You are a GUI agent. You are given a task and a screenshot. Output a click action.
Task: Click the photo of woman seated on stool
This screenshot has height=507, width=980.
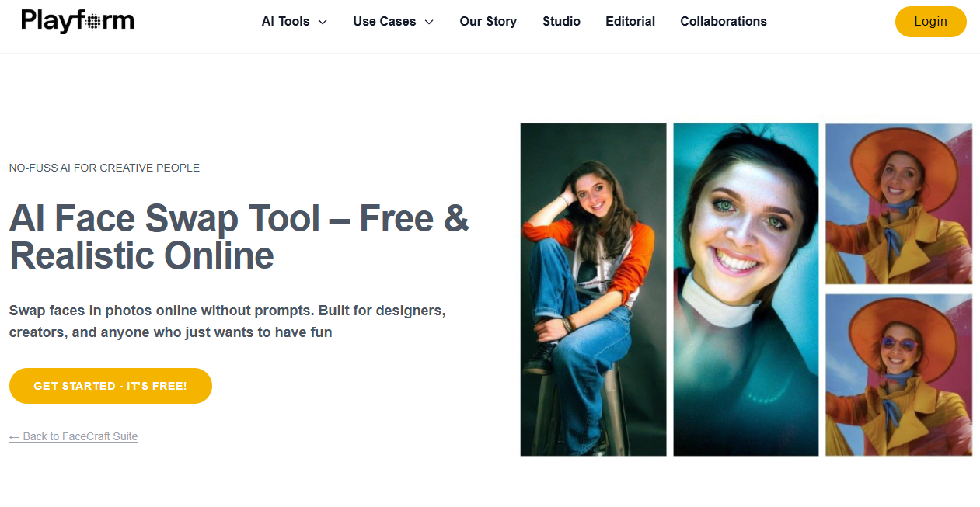pos(593,289)
